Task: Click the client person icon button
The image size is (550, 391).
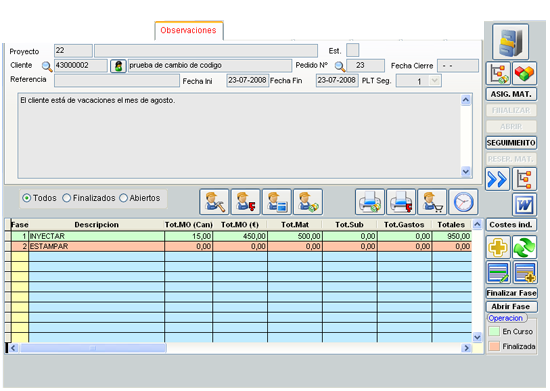Action: (x=118, y=66)
